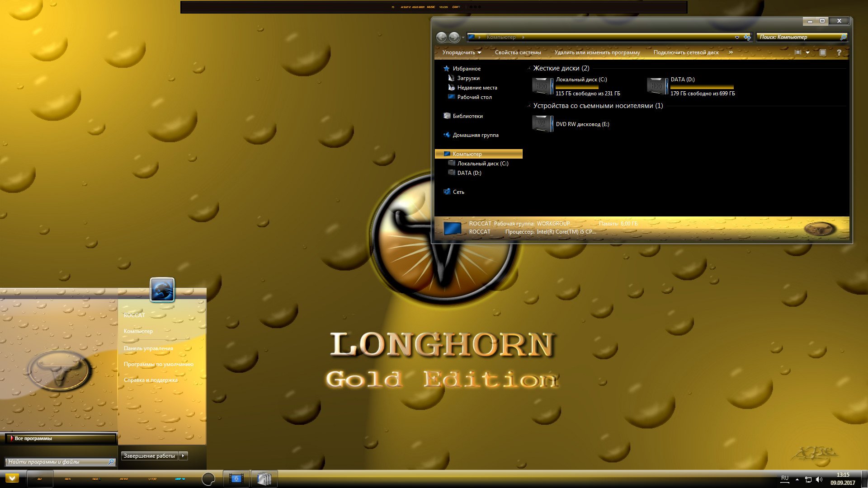Image resolution: width=868 pixels, height=488 pixels.
Task: Click the video download icon on taskbar
Action: coord(236,479)
